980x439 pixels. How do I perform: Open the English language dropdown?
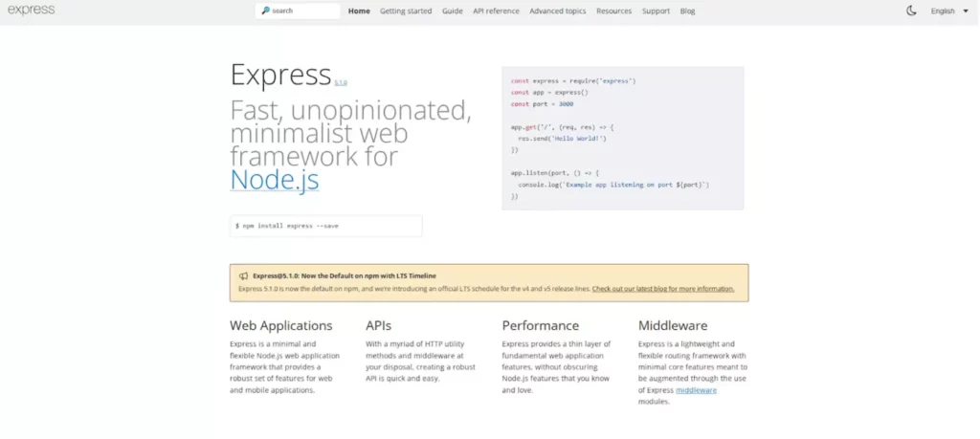(x=949, y=11)
